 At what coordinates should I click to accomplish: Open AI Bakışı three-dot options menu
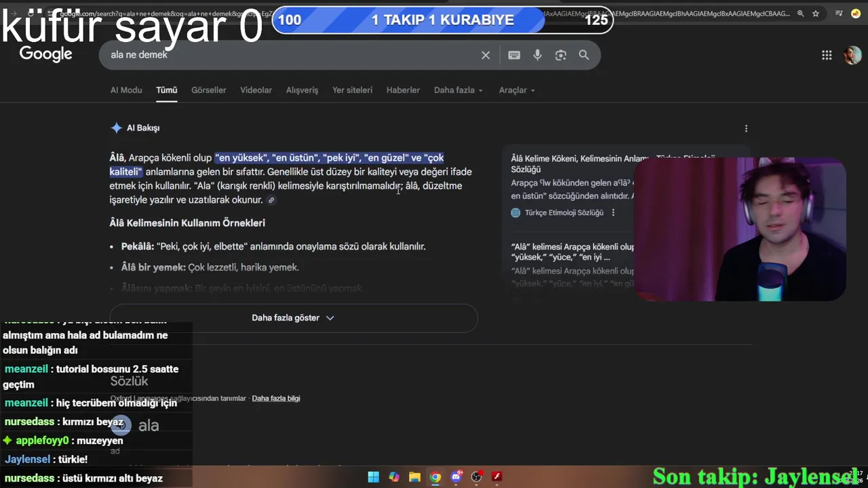coord(746,128)
